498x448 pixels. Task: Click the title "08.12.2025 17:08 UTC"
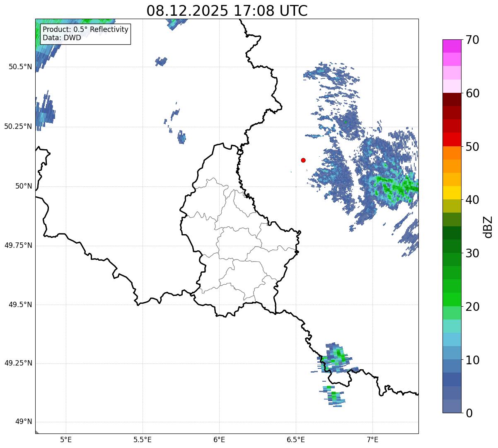pos(227,11)
